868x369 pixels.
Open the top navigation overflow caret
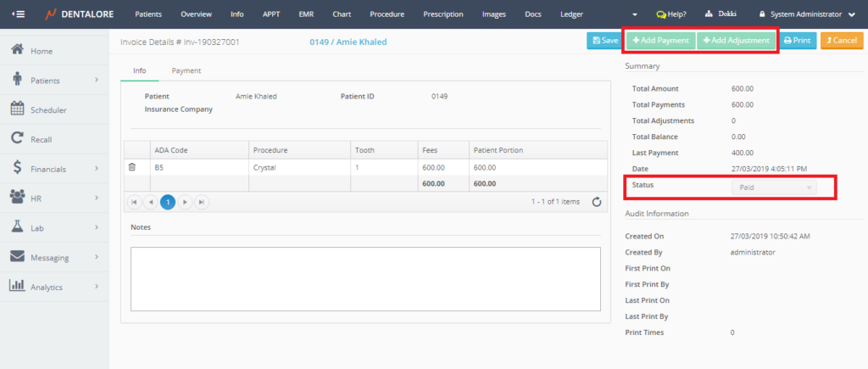[636, 14]
